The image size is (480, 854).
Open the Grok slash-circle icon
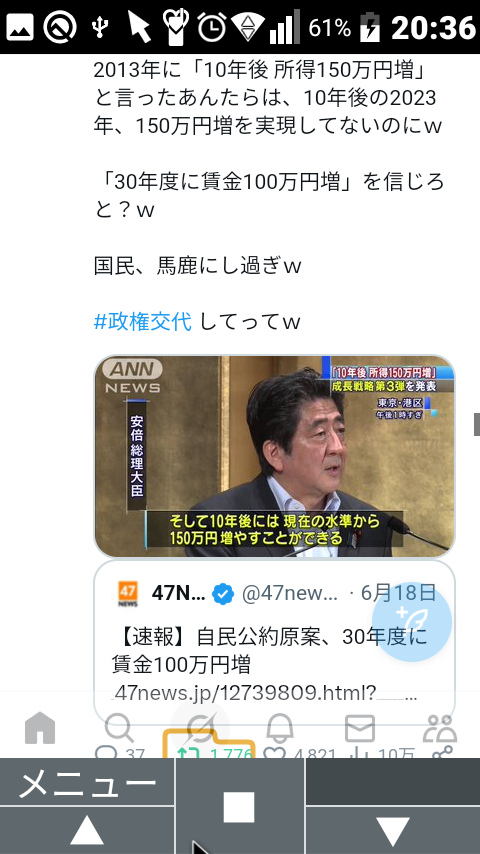point(200,727)
